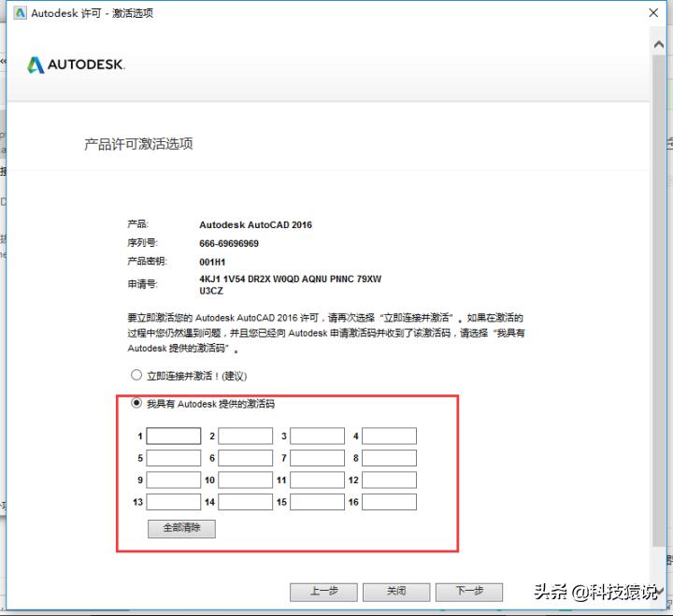Click activation code field 11
Screen dimensions: 673x616
pos(317,480)
